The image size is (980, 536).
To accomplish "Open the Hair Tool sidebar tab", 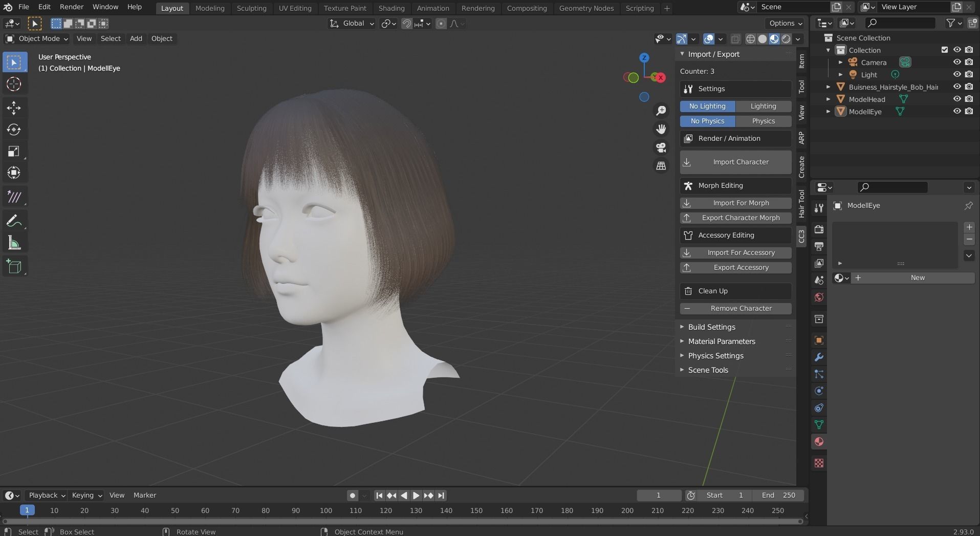I will coord(801,203).
